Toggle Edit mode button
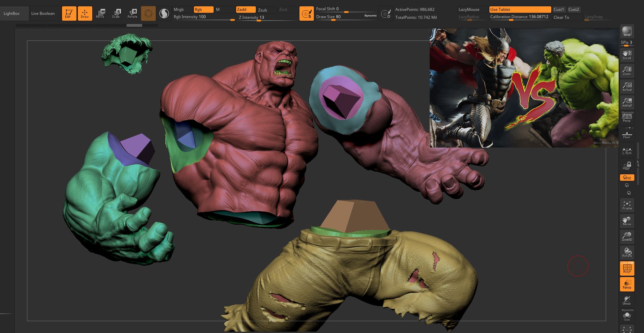 coord(69,14)
